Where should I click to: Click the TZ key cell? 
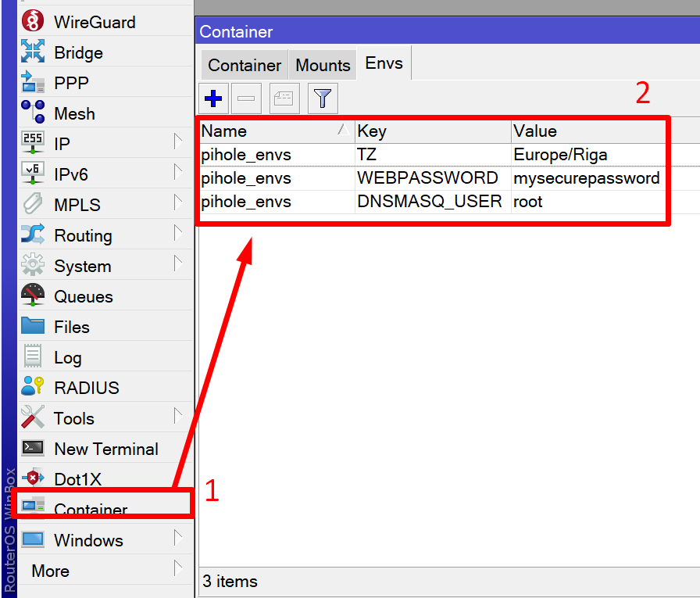(433, 155)
